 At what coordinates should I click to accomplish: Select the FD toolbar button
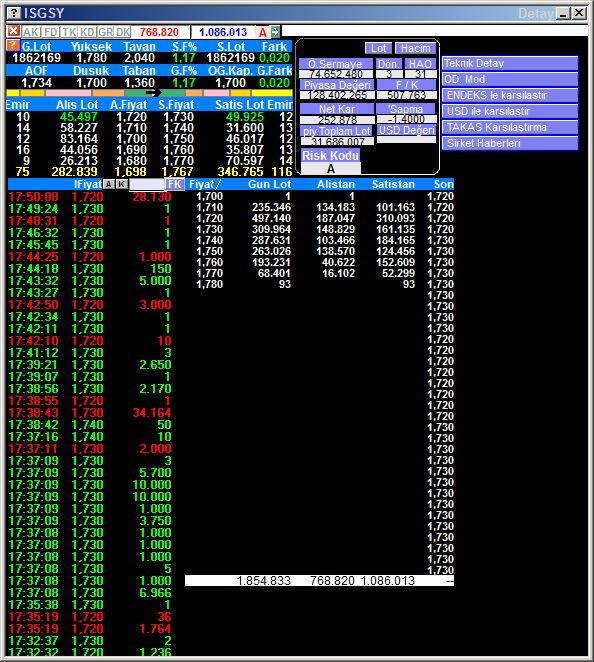(x=51, y=32)
